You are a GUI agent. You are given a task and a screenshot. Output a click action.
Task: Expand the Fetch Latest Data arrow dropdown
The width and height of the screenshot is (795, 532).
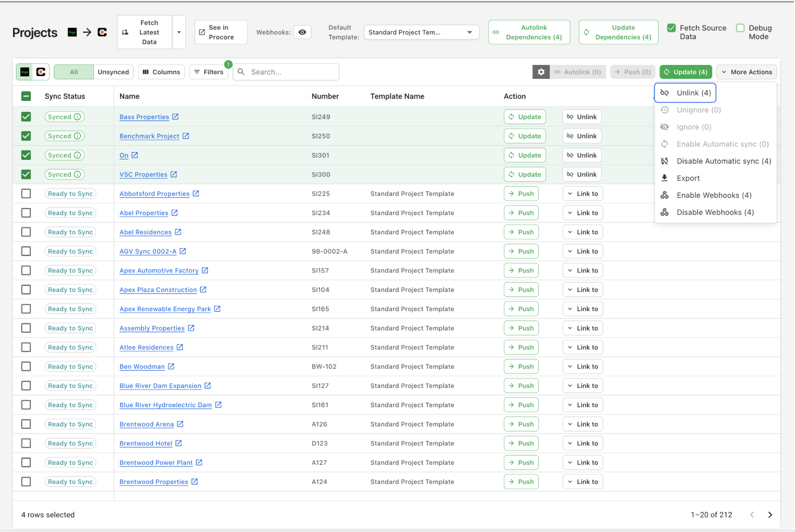click(x=179, y=32)
